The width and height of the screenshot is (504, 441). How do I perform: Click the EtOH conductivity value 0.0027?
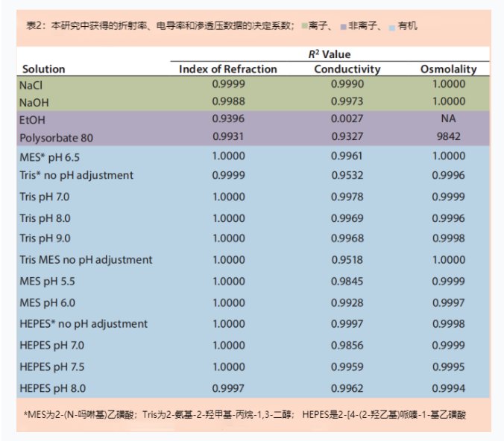pos(347,119)
